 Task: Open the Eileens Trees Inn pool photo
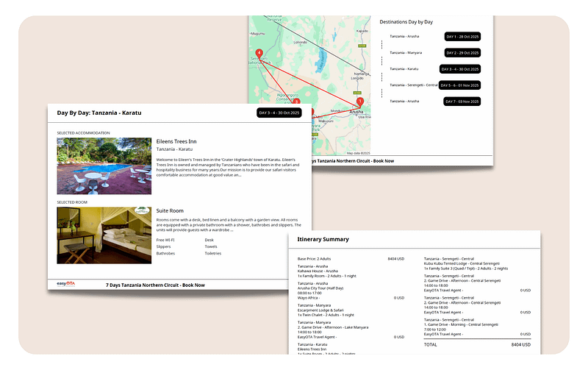[x=104, y=166]
